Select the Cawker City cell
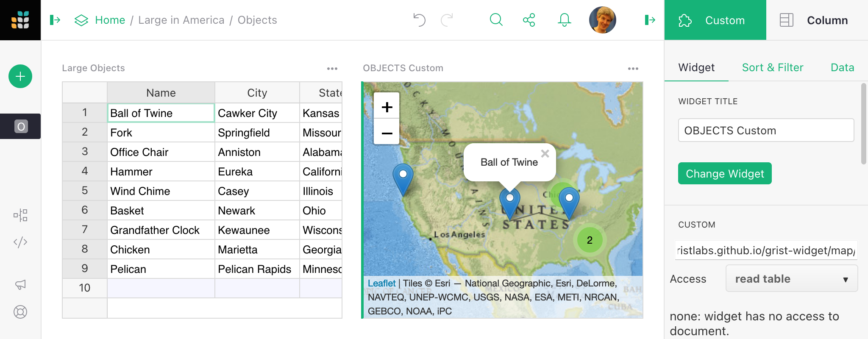The width and height of the screenshot is (868, 339). 257,113
